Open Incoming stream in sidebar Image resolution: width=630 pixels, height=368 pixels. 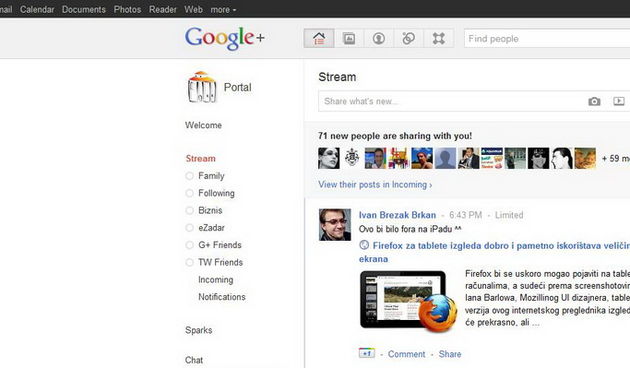[215, 280]
